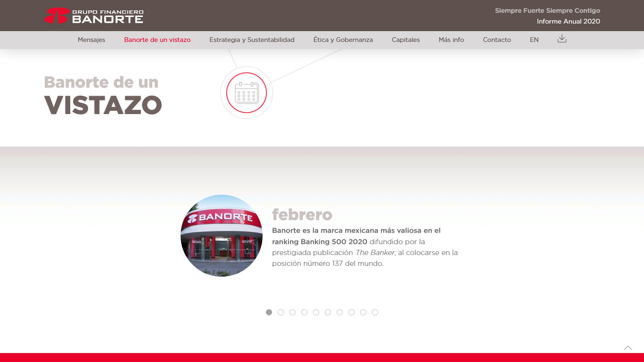Click the scroll-to-top arrow icon
The width and height of the screenshot is (644, 362).
pyautogui.click(x=627, y=348)
